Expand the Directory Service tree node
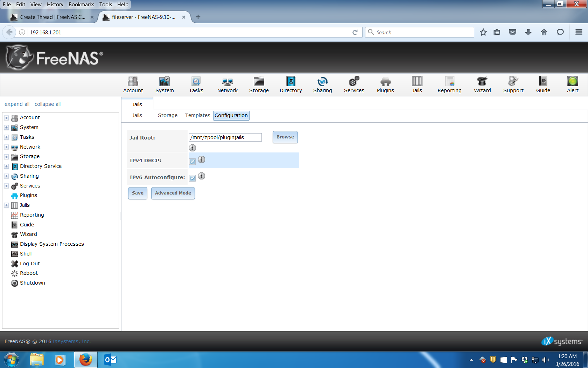Image resolution: width=588 pixels, height=368 pixels. (6, 166)
